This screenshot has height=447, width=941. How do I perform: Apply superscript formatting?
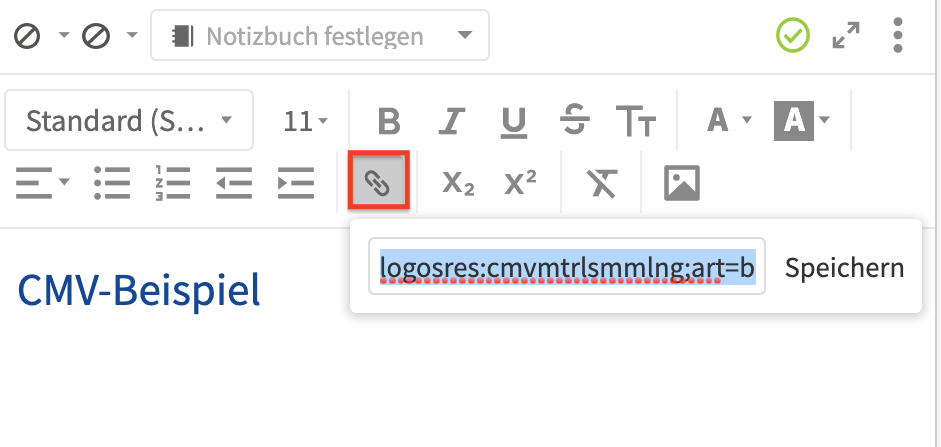(x=520, y=182)
